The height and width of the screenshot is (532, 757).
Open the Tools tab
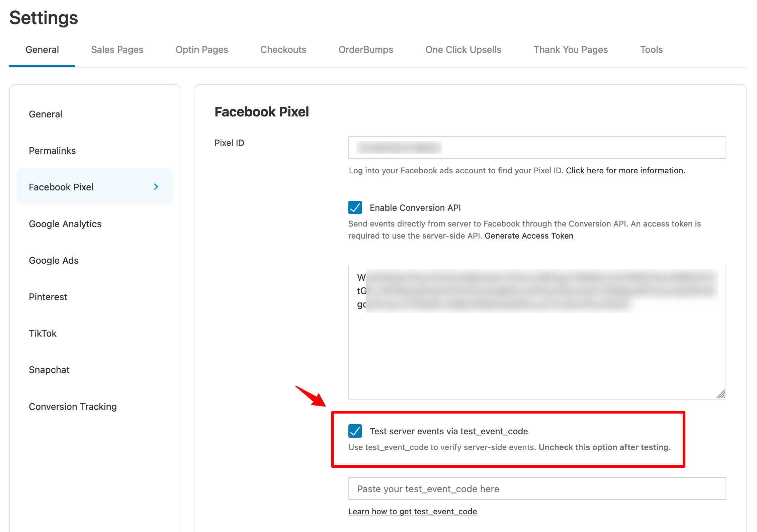pos(651,50)
